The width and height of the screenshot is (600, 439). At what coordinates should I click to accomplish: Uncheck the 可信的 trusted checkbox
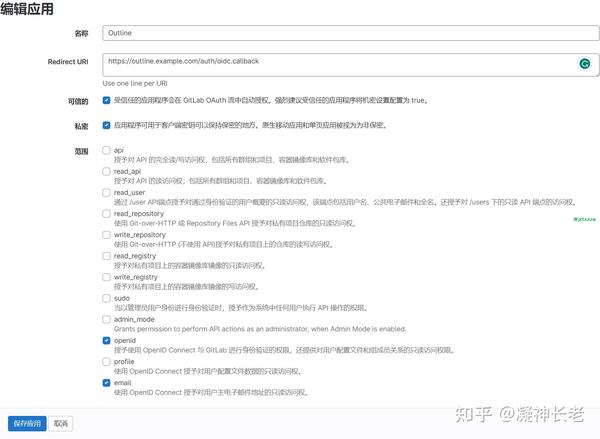pos(106,100)
